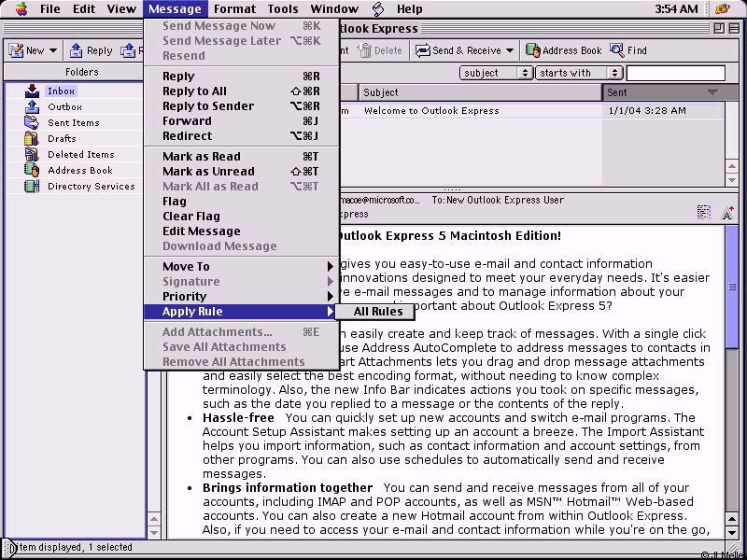The height and width of the screenshot is (560, 747).
Task: Select the Sent Items folder icon
Action: [x=32, y=122]
